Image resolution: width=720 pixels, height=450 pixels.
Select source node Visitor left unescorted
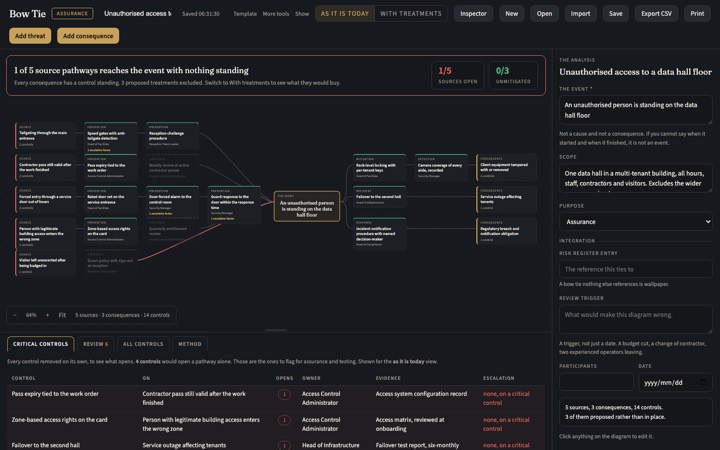click(45, 263)
